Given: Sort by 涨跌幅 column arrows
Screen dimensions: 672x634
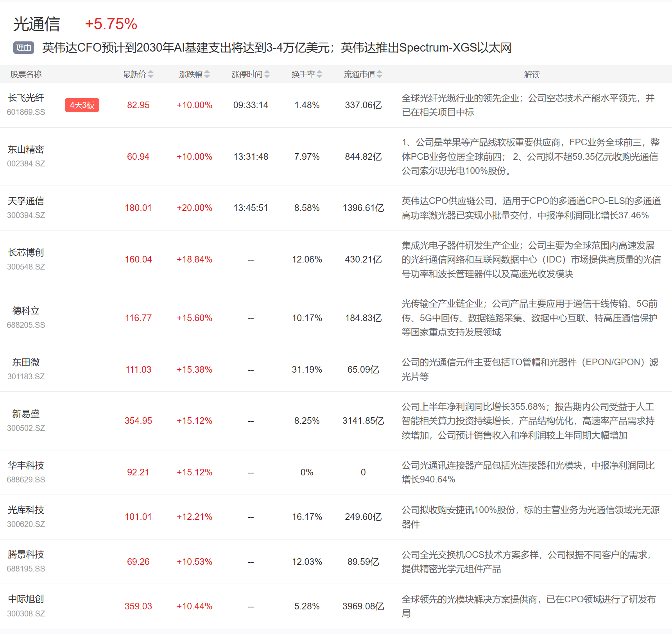Looking at the screenshot, I should [207, 74].
